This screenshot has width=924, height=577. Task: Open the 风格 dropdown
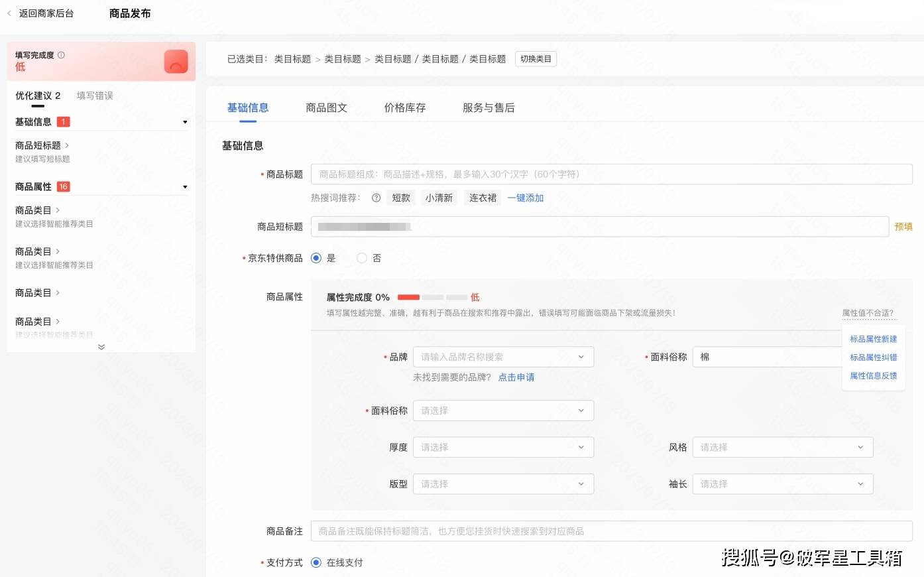pyautogui.click(x=783, y=447)
